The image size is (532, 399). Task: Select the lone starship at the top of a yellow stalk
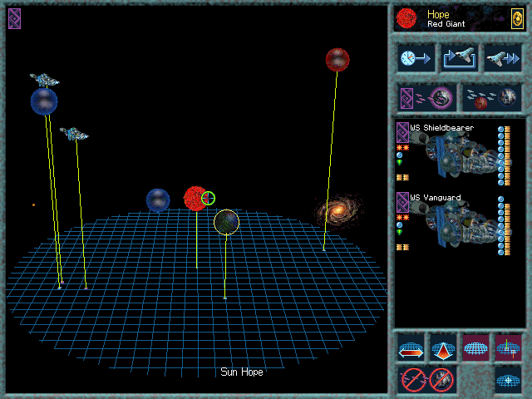point(74,134)
